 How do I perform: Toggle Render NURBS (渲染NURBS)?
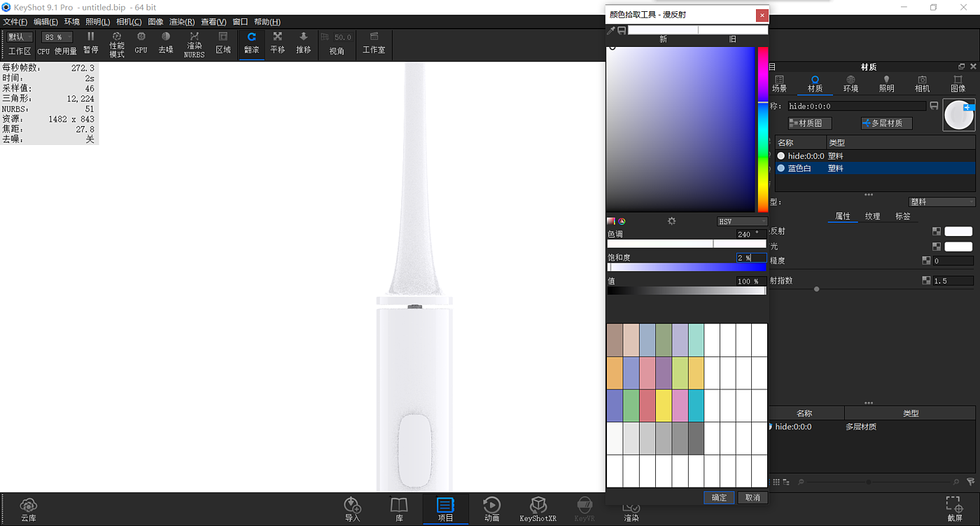click(x=194, y=44)
